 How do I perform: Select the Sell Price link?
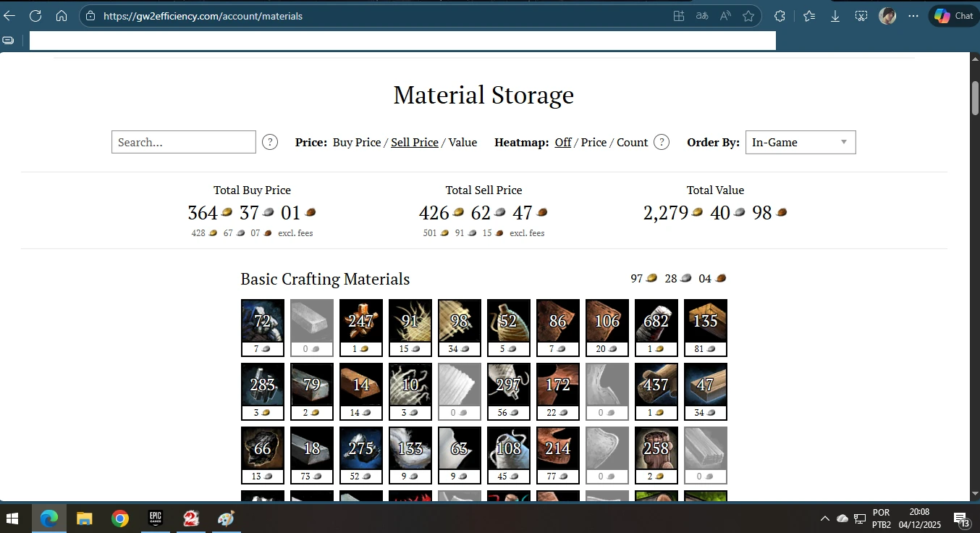coord(415,142)
